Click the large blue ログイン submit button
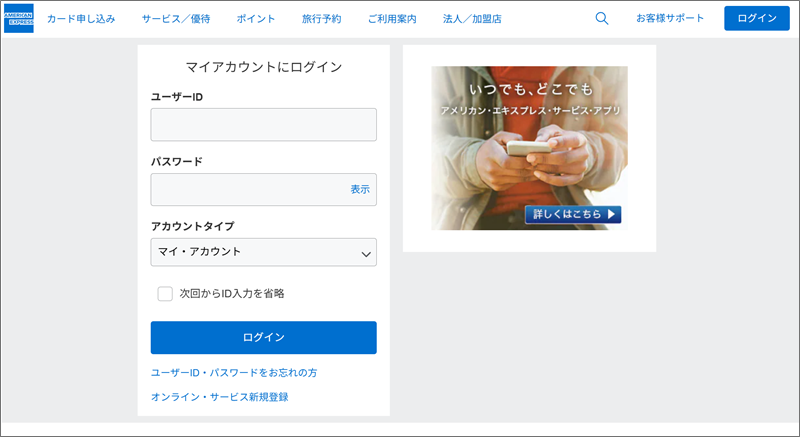Image resolution: width=800 pixels, height=437 pixels. click(x=263, y=338)
